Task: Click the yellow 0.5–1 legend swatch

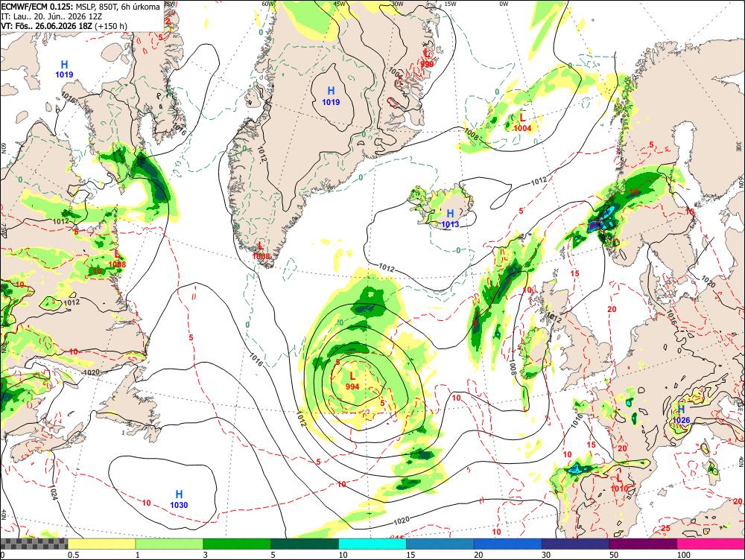Action: [101, 544]
